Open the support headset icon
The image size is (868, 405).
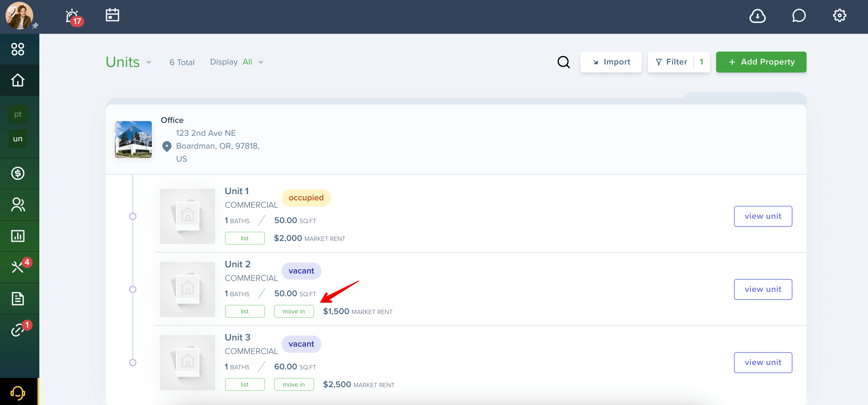[x=18, y=393]
